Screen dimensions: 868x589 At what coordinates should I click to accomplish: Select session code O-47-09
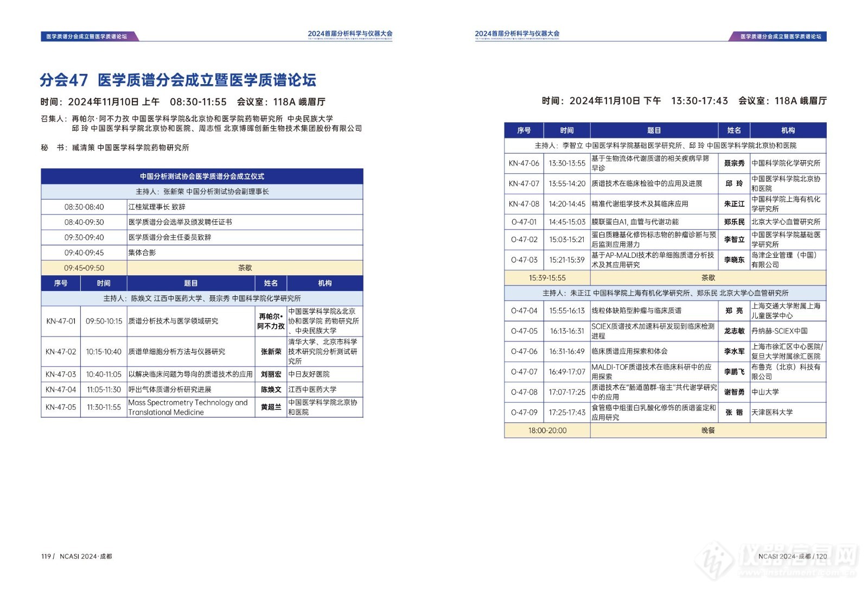point(524,413)
